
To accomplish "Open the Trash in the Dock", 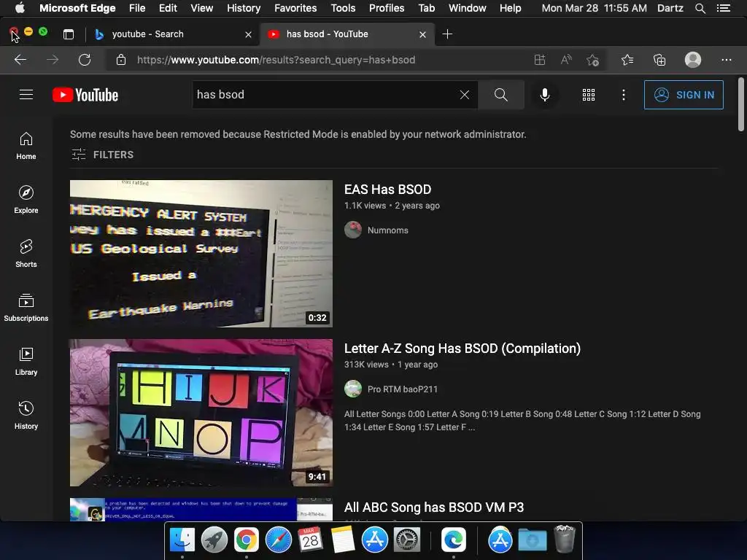I will pos(565,539).
